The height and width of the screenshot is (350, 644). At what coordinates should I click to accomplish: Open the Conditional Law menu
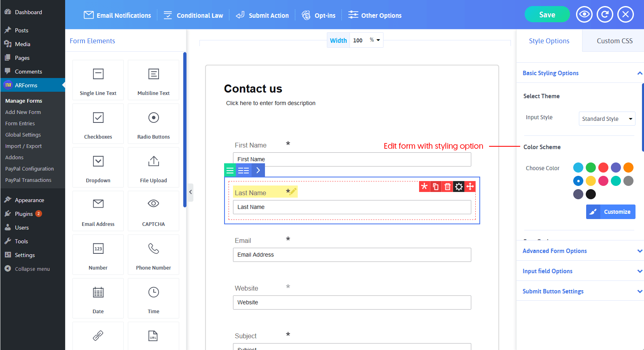193,15
